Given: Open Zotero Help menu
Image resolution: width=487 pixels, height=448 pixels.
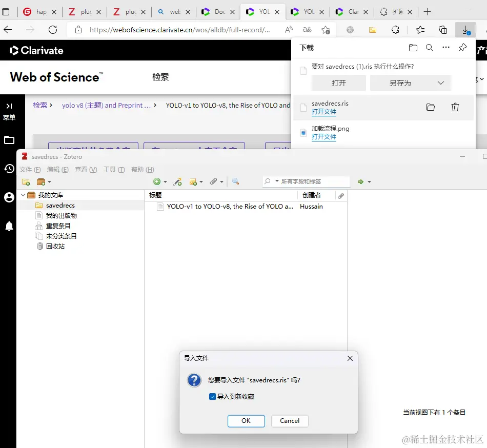Looking at the screenshot, I should [143, 170].
